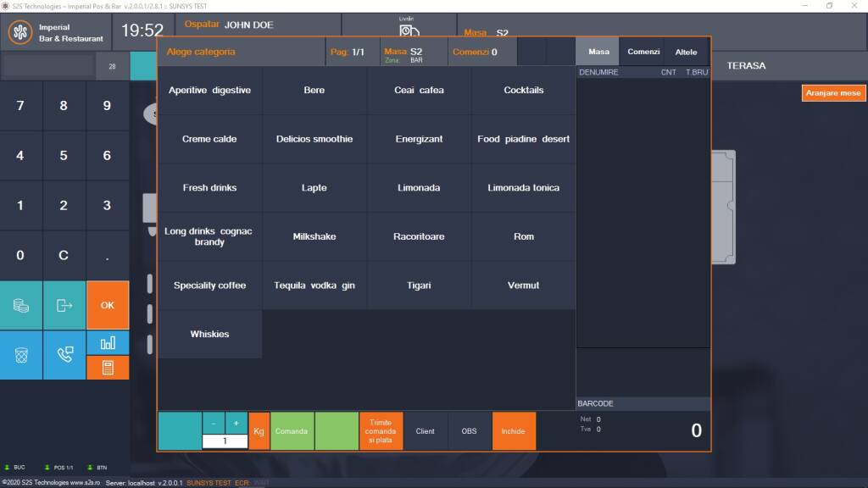This screenshot has height=488, width=868.
Task: Click the Imperial Bar & Restaurant logo
Action: pos(20,33)
